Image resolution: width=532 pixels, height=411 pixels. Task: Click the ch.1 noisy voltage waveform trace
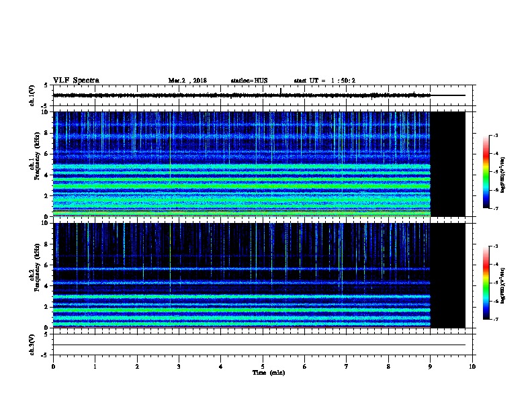point(242,95)
